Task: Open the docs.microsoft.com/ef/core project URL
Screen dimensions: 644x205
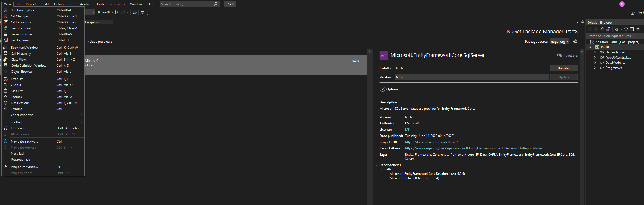Action: (x=431, y=142)
